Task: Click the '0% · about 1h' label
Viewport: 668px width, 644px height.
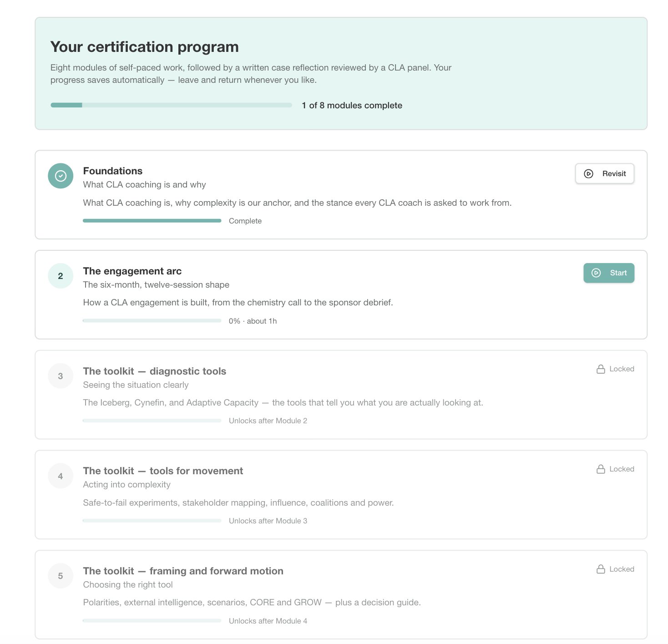Action: pos(253,321)
